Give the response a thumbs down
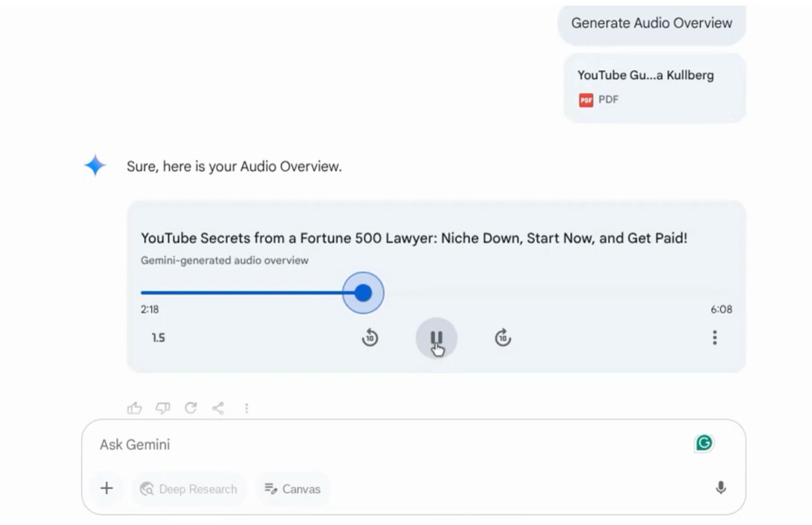The width and height of the screenshot is (812, 525). (162, 408)
